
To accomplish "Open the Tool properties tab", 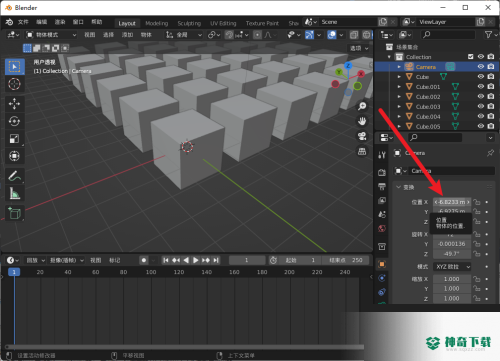I will click(x=382, y=155).
